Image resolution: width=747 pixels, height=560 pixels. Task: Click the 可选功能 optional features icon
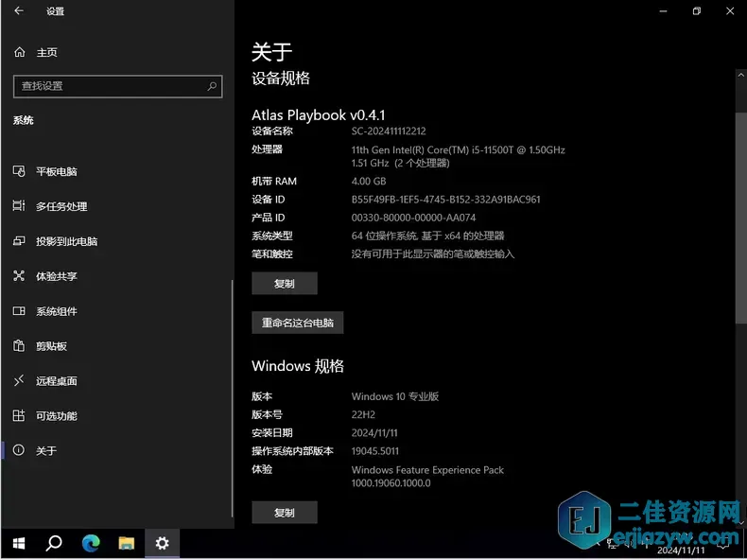tap(19, 415)
